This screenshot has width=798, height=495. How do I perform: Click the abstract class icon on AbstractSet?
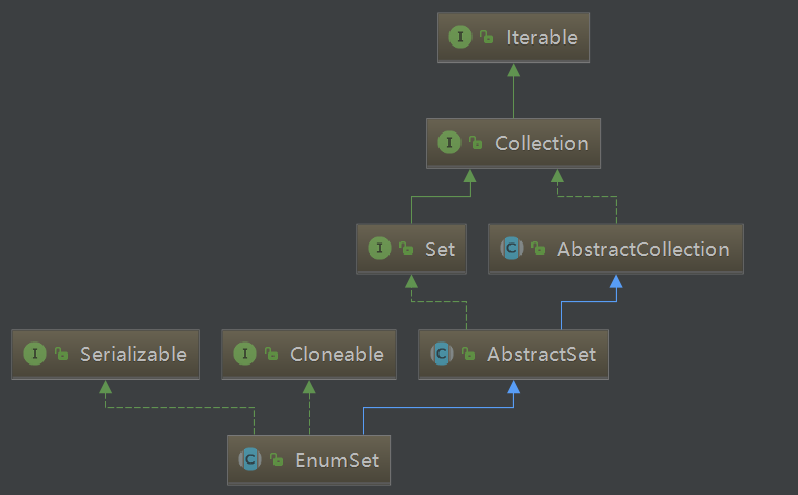pyautogui.click(x=441, y=354)
